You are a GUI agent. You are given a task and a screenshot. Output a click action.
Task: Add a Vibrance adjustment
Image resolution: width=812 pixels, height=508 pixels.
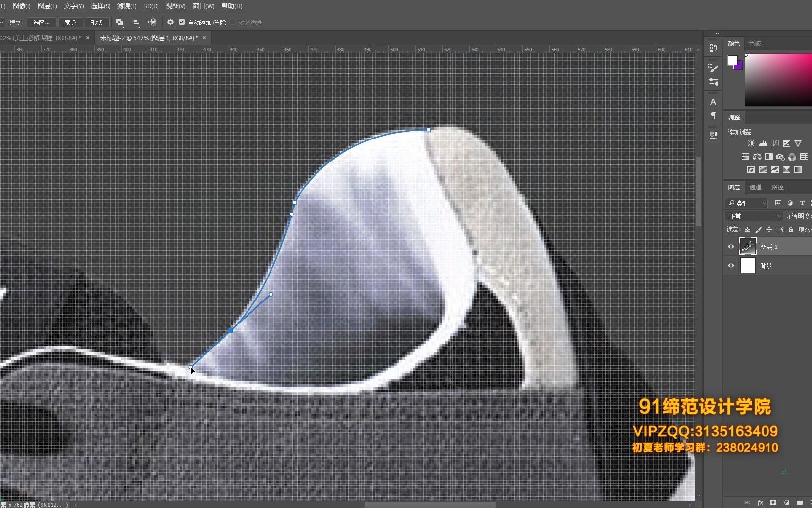pos(798,143)
